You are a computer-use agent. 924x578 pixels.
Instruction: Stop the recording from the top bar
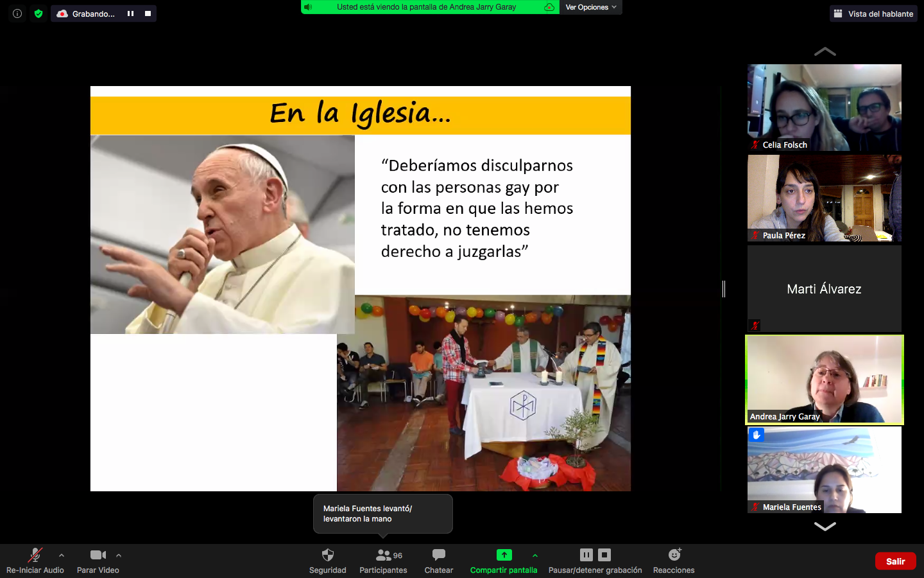[x=148, y=13]
